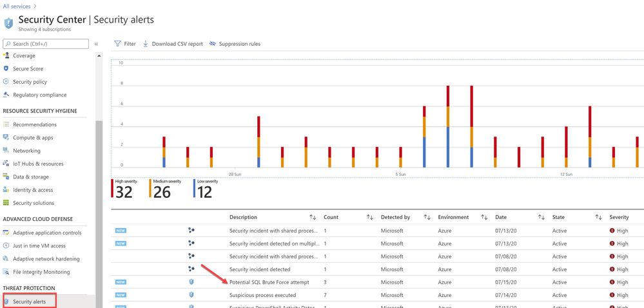Go to Recommendations menu item
This screenshot has width=644, height=308.
pyautogui.click(x=35, y=124)
